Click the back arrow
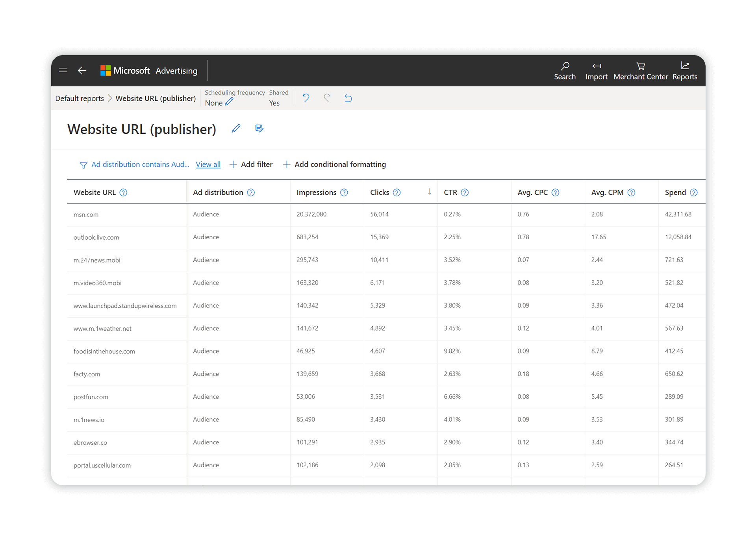The height and width of the screenshot is (540, 756). [x=82, y=70]
